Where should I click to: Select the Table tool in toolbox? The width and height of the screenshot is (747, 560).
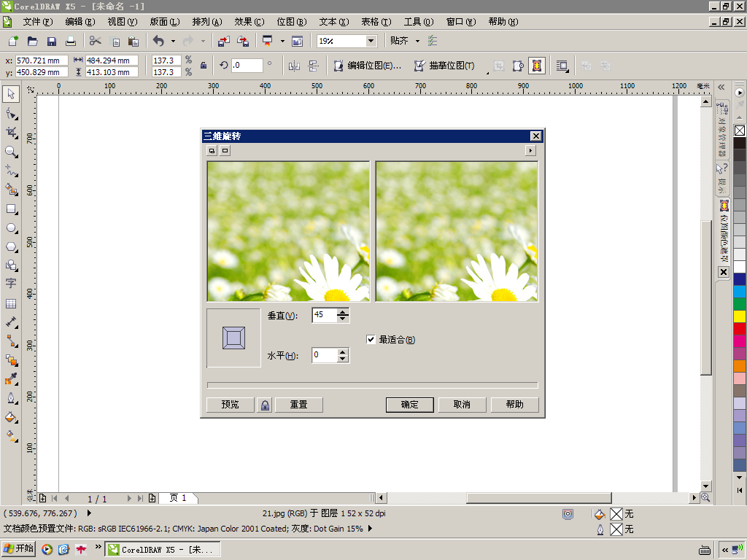click(x=11, y=304)
